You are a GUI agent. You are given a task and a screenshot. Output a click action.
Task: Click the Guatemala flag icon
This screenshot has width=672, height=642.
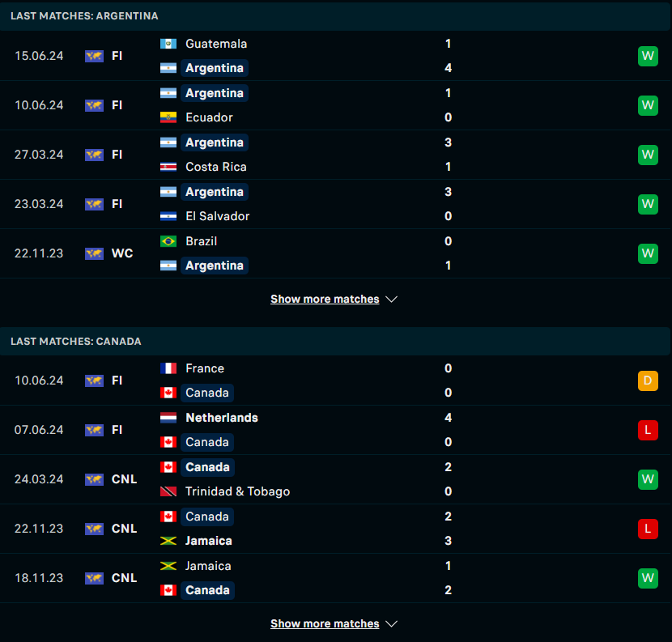(x=168, y=44)
